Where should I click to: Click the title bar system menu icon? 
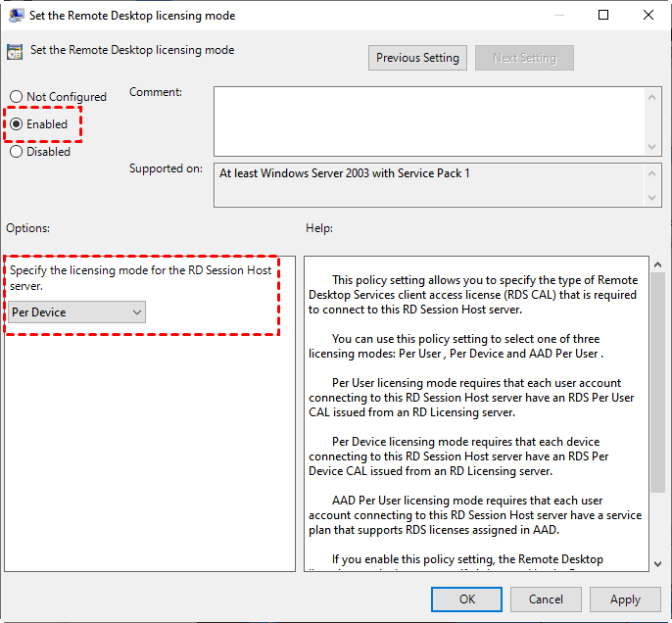[17, 16]
